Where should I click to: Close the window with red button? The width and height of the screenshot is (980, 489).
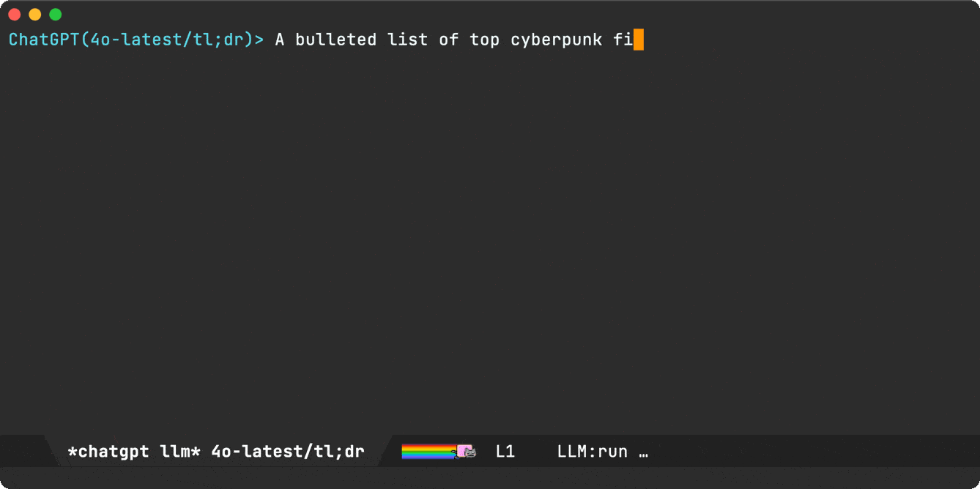(15, 15)
